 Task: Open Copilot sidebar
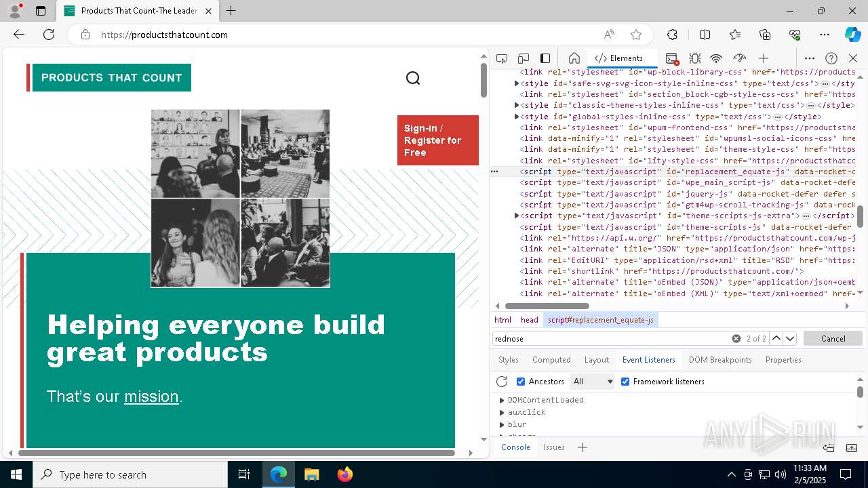853,35
